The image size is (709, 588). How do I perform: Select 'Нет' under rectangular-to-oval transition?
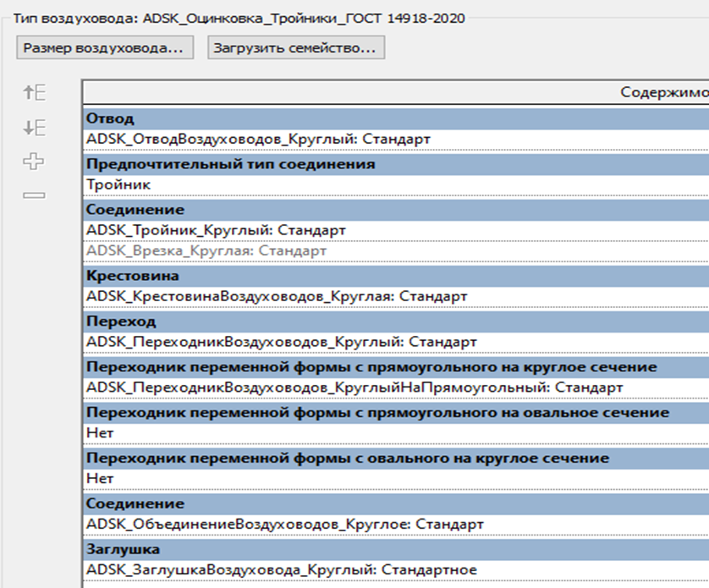(x=396, y=433)
